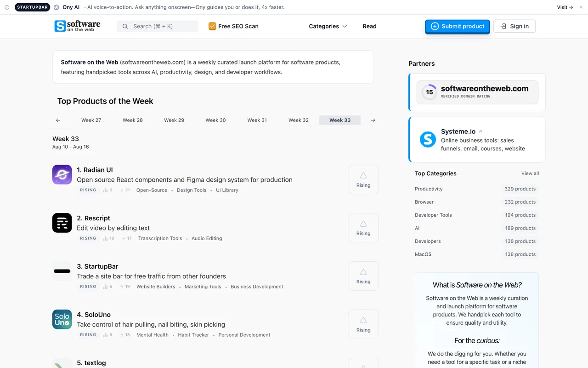Upvote StartupBar with Rising button
This screenshot has width=588, height=368.
[363, 276]
